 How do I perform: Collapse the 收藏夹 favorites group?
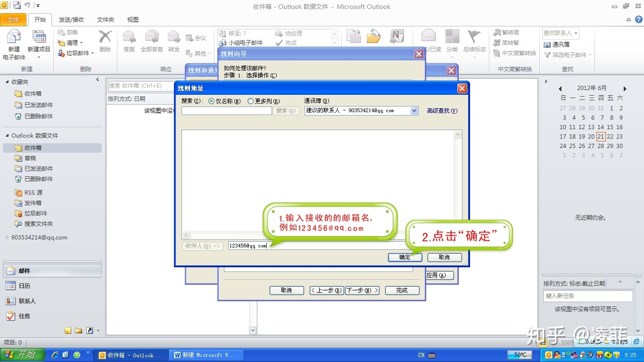tap(7, 82)
